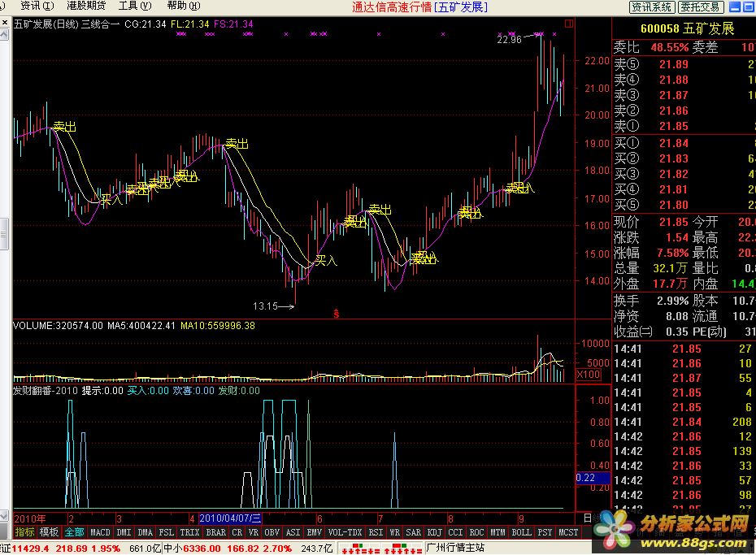756x555 pixels.
Task: Switch to the VR indicator
Action: click(x=253, y=532)
